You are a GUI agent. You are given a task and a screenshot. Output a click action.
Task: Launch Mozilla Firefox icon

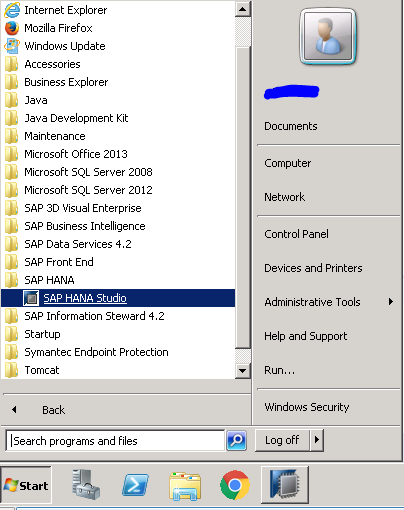pos(12,28)
